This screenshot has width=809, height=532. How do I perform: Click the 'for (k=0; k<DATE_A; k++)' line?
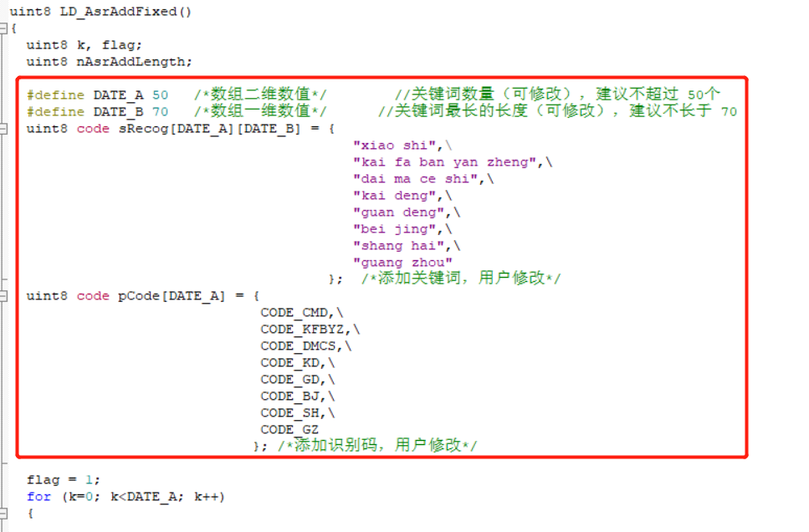(125, 497)
